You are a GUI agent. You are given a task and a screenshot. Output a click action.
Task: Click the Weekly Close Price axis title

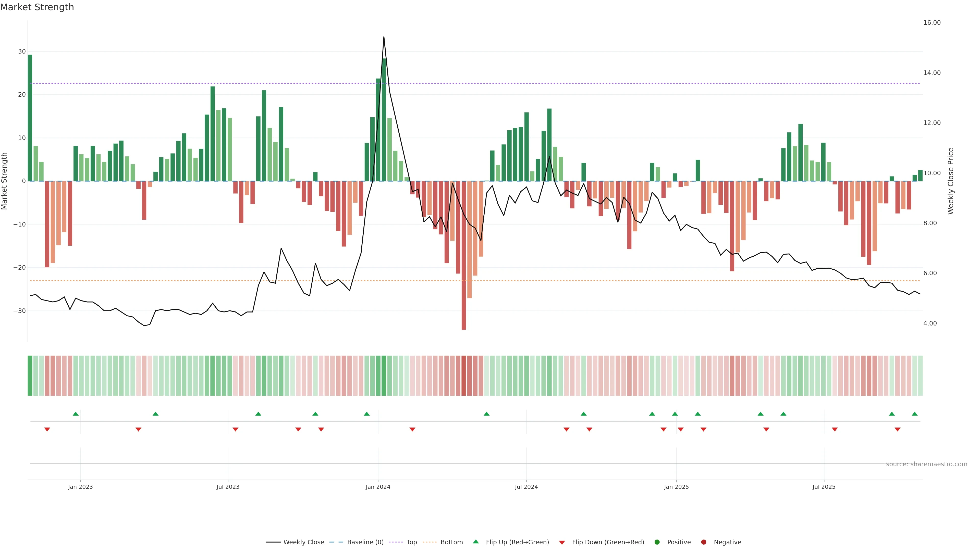click(x=951, y=181)
